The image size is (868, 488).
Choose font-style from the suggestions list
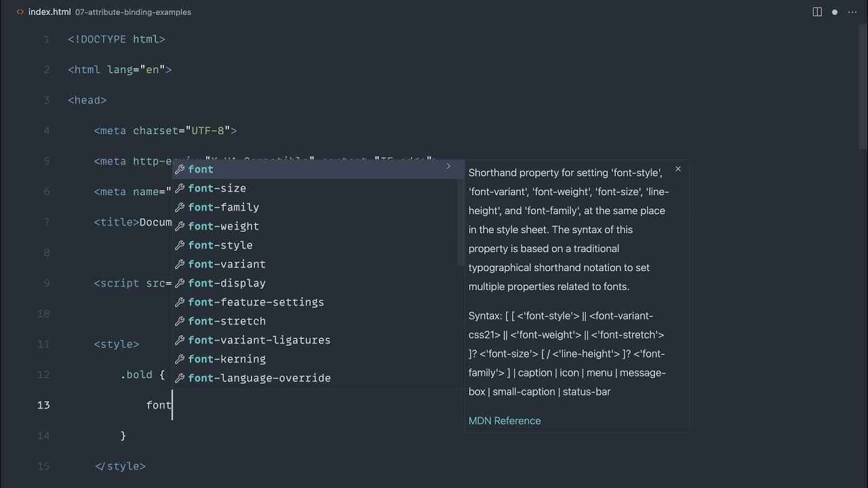[220, 245]
